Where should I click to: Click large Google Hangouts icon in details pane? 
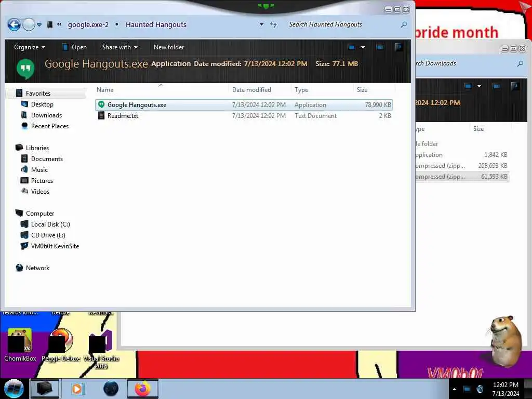pos(25,68)
